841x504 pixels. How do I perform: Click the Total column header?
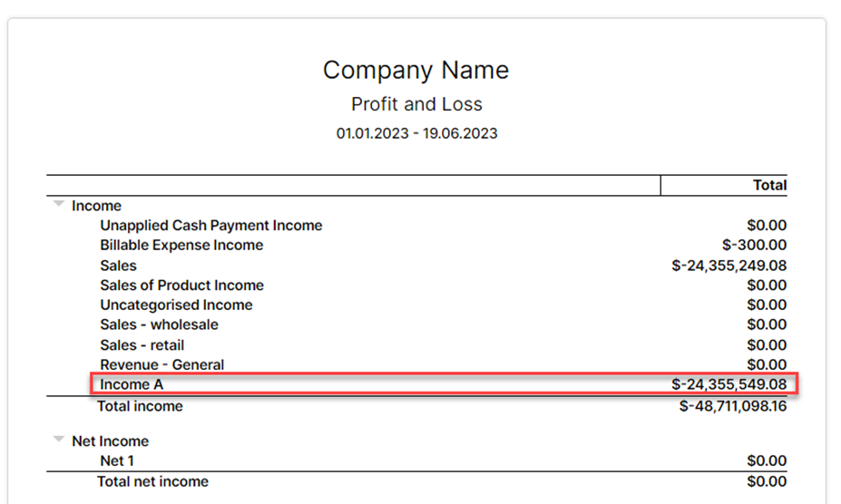769,185
